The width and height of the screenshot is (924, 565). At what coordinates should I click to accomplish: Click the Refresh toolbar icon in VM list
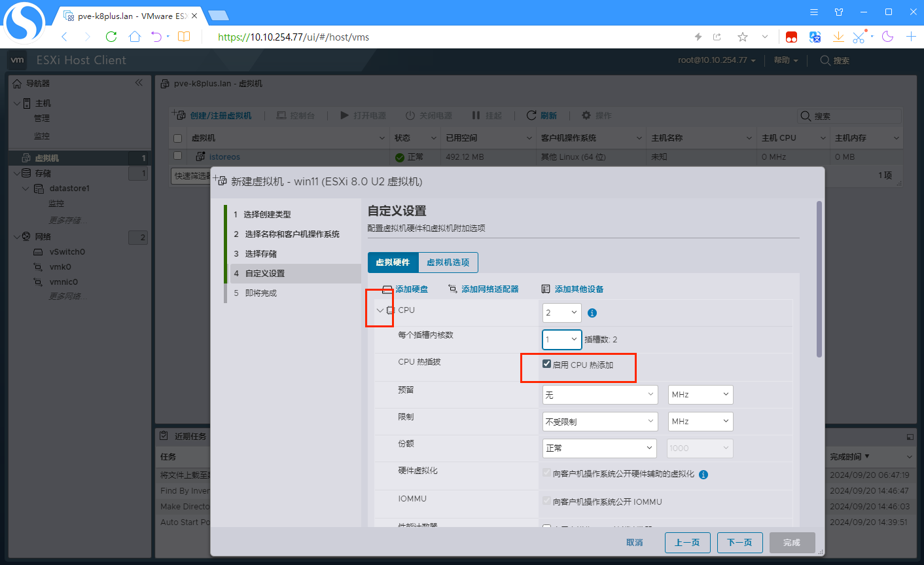(x=531, y=115)
